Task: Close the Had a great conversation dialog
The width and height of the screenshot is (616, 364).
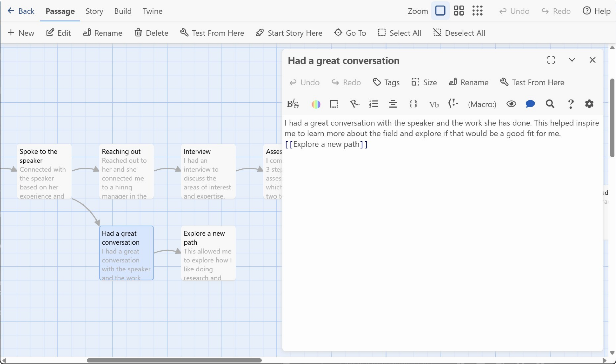Action: click(592, 60)
